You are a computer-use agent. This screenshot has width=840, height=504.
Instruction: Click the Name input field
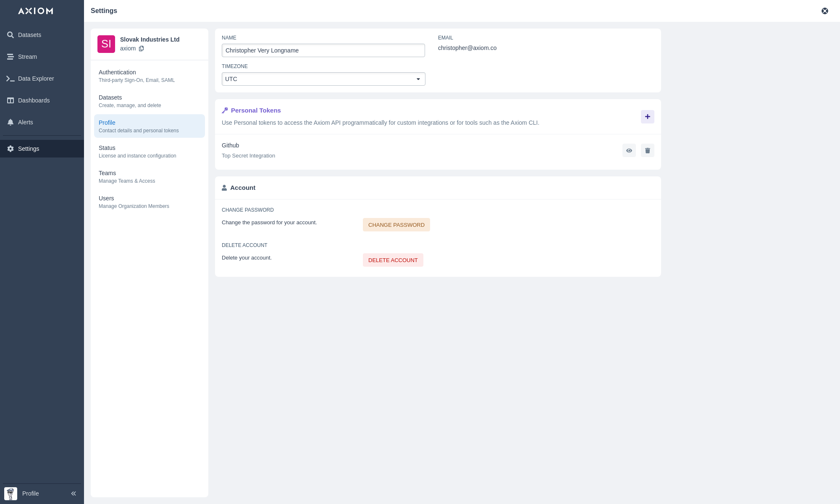click(323, 50)
